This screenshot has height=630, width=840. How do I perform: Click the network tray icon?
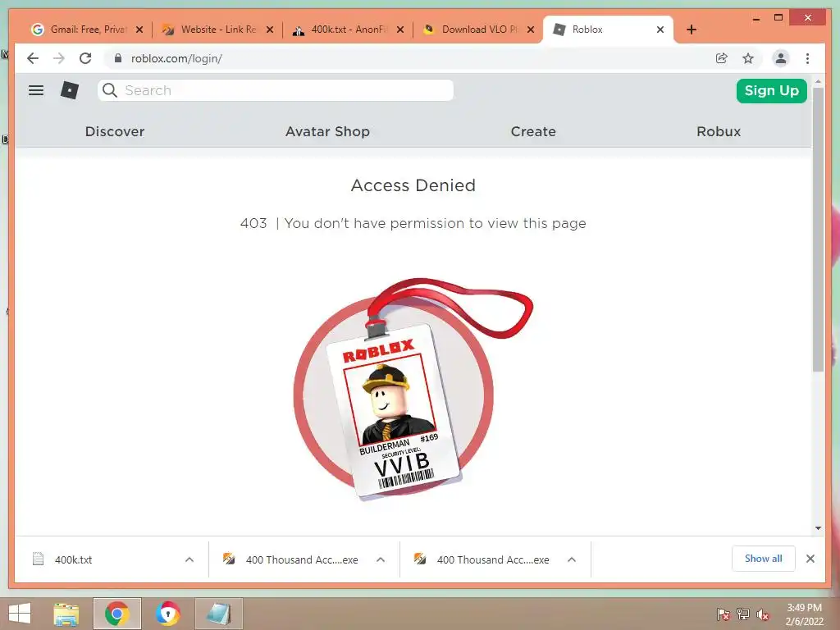click(743, 614)
